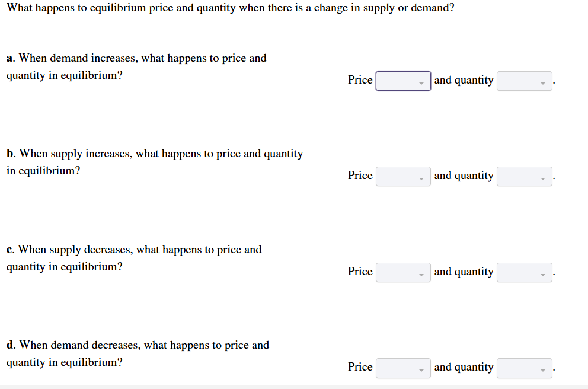The image size is (588, 389).
Task: Open the quantity dropdown for question d
Action: pyautogui.click(x=524, y=368)
